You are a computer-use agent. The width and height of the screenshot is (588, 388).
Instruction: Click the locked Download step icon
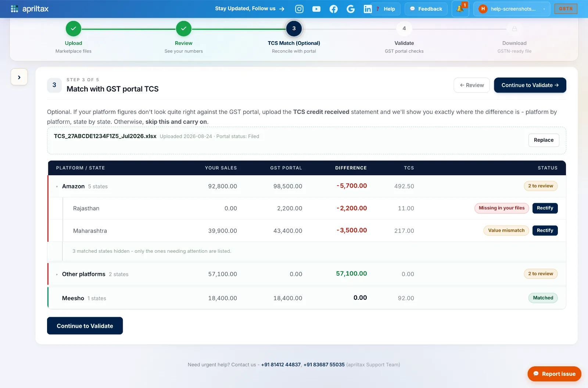tap(514, 28)
